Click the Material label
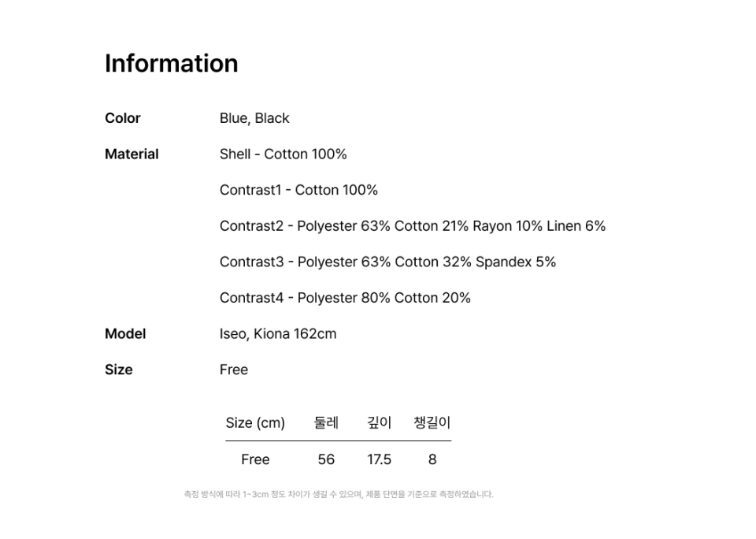The width and height of the screenshot is (756, 539). 132,154
